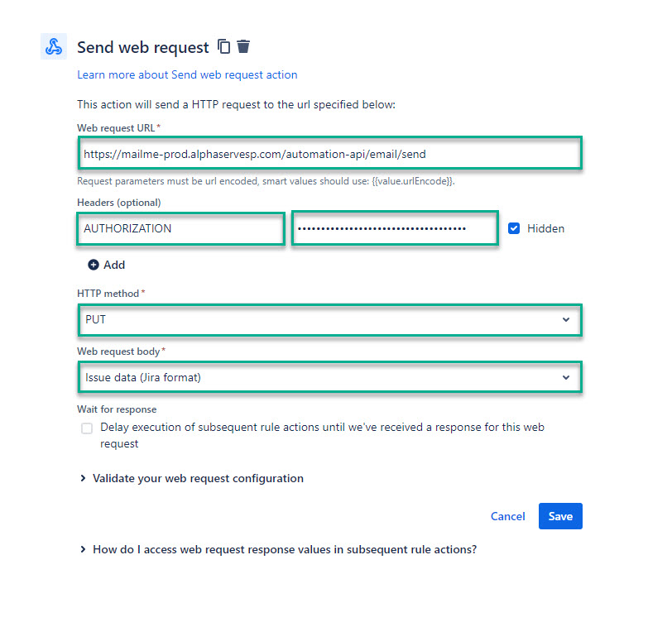672x641 pixels.
Task: Delete the Send web request action
Action: click(x=243, y=46)
